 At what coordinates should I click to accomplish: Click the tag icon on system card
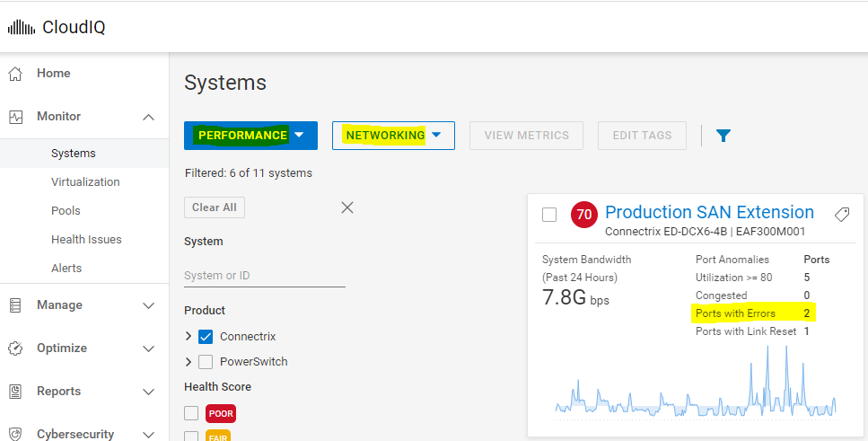pyautogui.click(x=841, y=215)
